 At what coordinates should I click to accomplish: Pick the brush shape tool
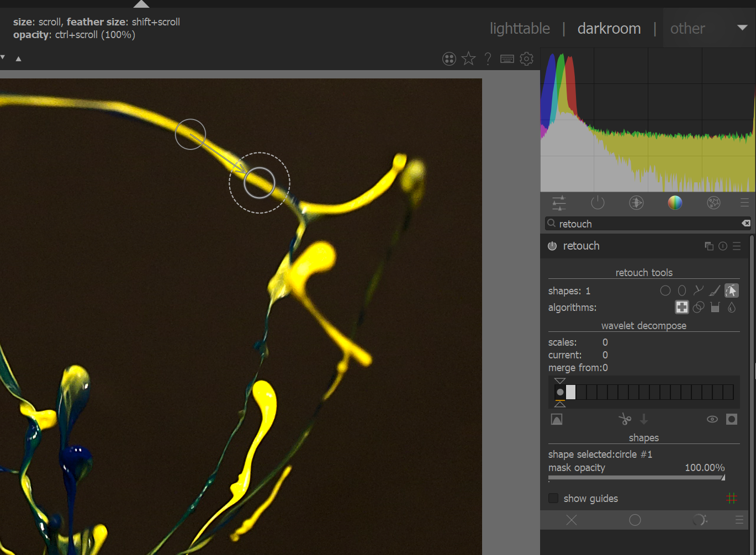click(715, 290)
